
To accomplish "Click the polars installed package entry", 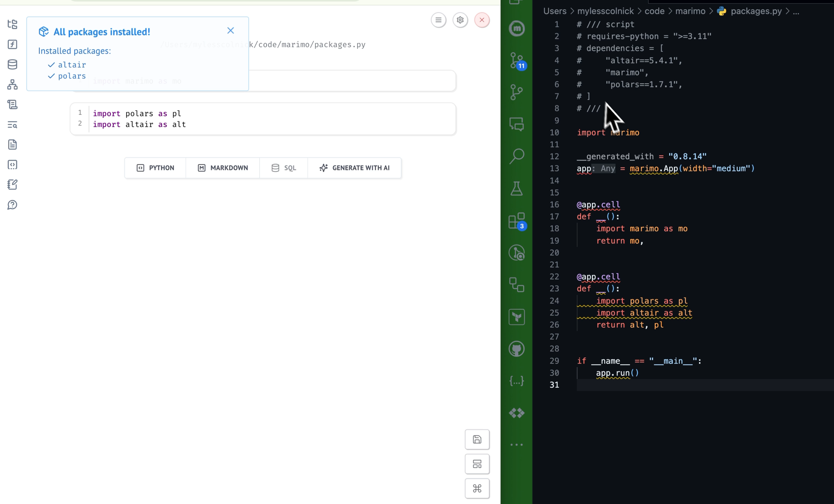I will pos(72,76).
